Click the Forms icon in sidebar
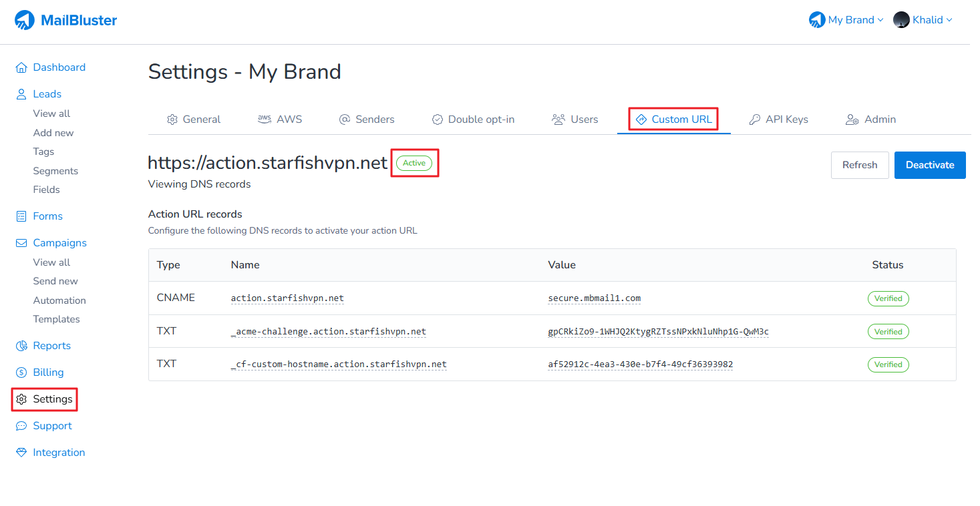 (21, 216)
